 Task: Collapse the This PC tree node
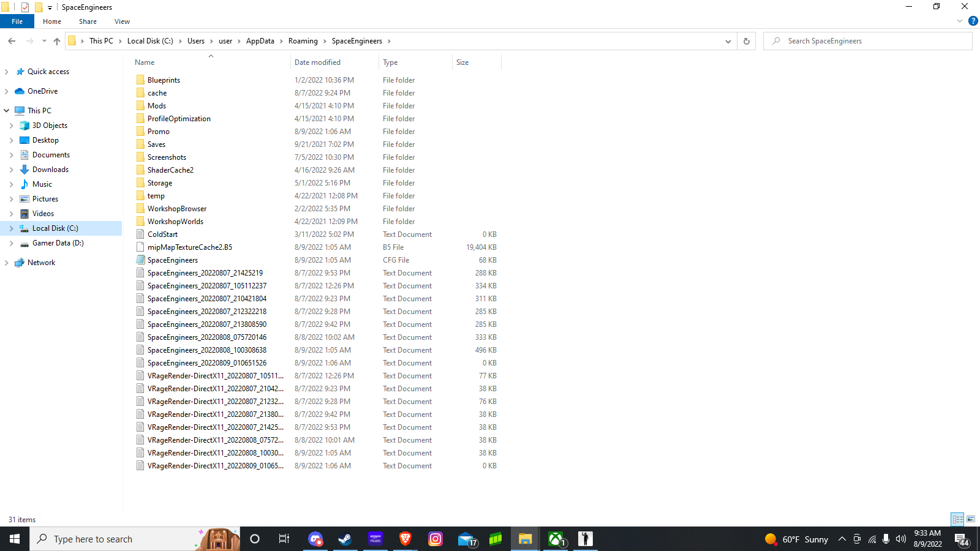point(7,111)
